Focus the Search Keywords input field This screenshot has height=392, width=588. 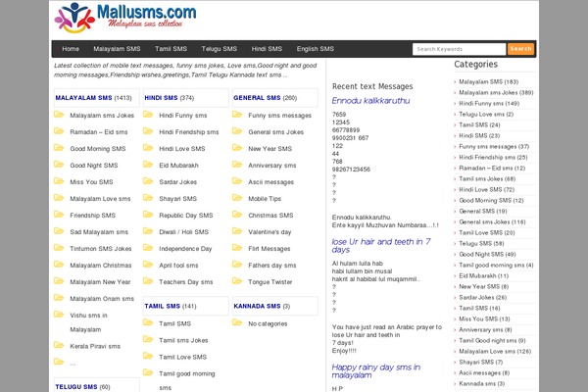click(x=459, y=48)
